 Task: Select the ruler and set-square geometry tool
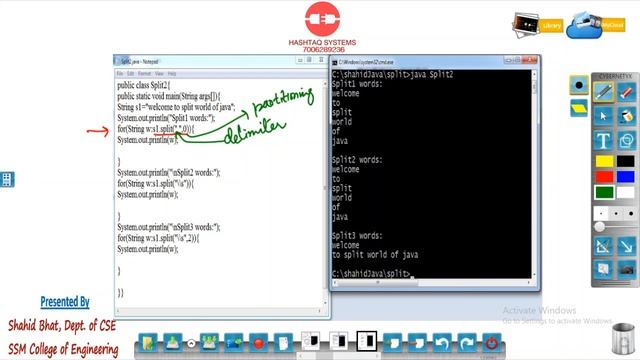(603, 246)
